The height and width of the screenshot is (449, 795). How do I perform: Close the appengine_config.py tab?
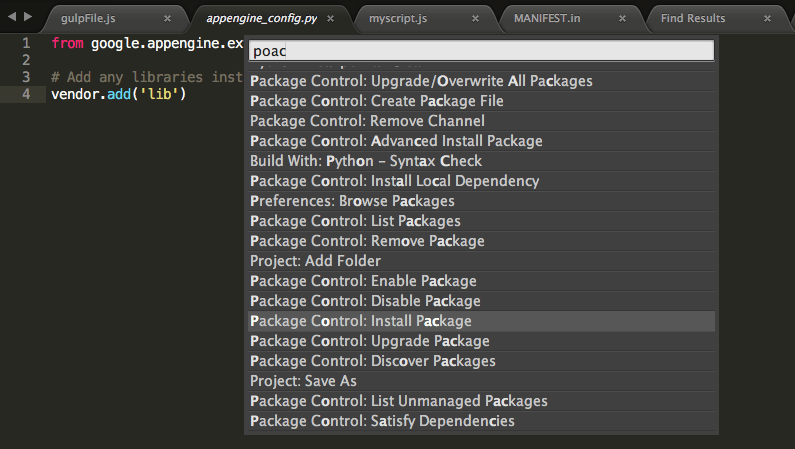tap(331, 19)
